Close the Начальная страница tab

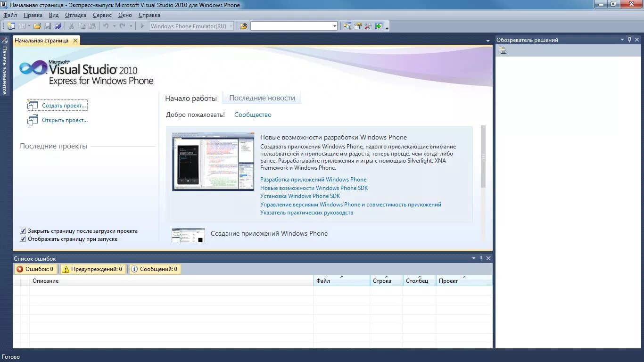[75, 41]
